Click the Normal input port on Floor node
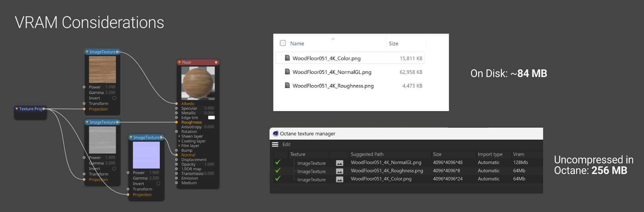644x212 pixels. point(176,155)
